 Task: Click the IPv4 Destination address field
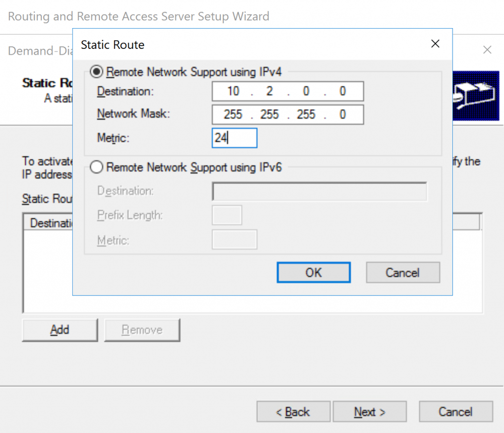click(x=288, y=91)
